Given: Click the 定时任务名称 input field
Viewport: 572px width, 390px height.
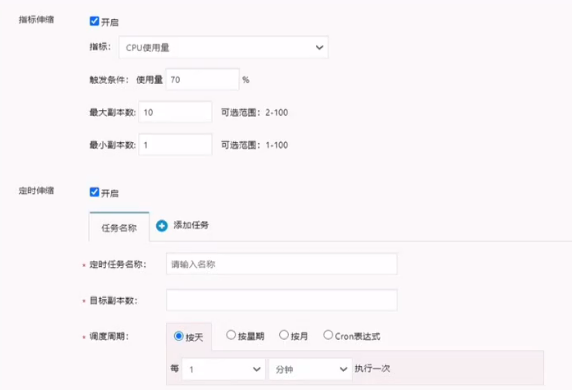Looking at the screenshot, I should tap(282, 264).
